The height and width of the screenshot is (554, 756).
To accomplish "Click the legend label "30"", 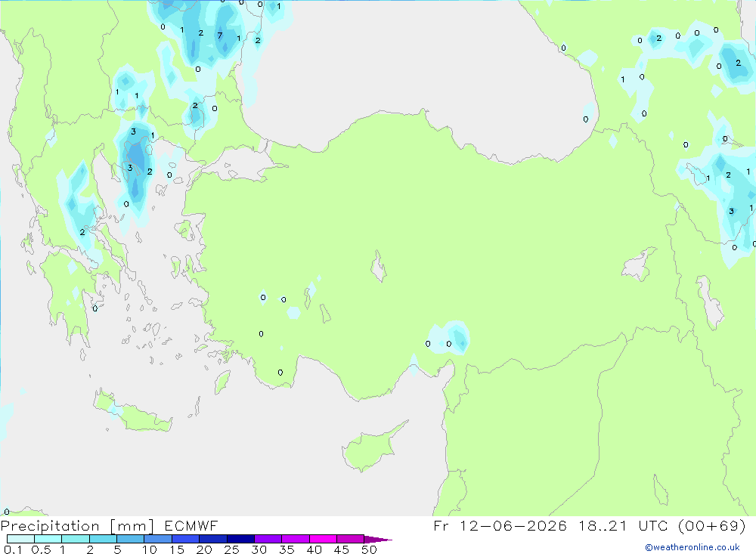I will pyautogui.click(x=259, y=549).
